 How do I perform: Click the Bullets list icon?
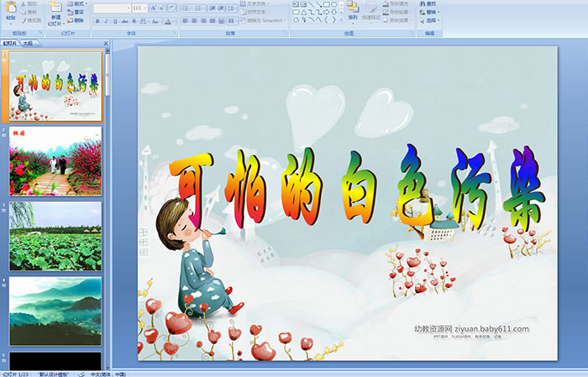pyautogui.click(x=186, y=8)
